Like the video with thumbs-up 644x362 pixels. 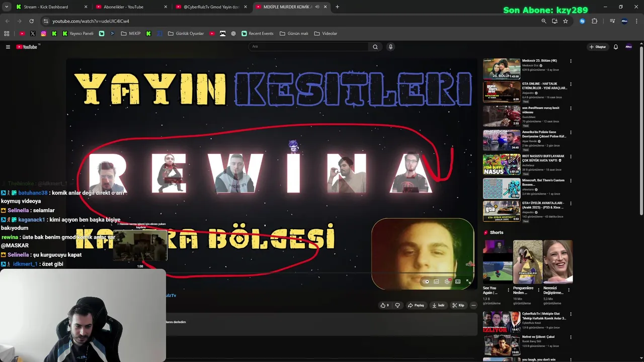tap(385, 305)
